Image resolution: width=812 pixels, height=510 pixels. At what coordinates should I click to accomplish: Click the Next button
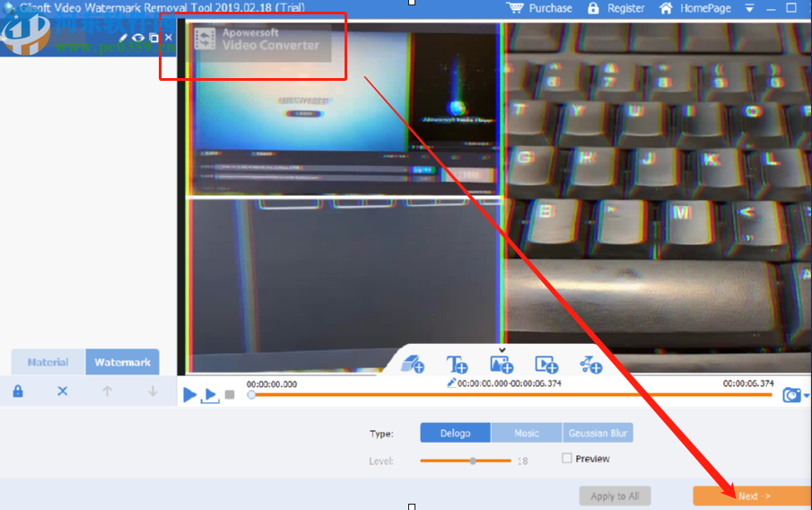(753, 496)
